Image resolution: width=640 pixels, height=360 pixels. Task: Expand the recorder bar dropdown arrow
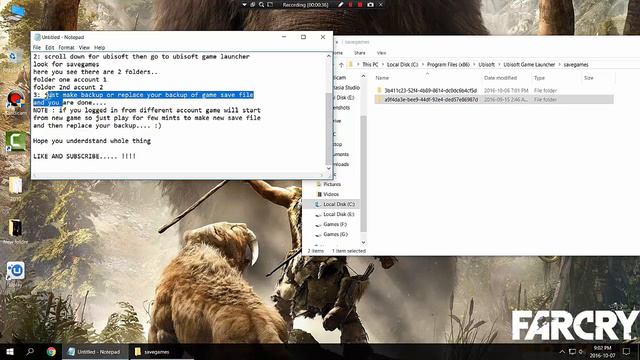click(244, 4)
